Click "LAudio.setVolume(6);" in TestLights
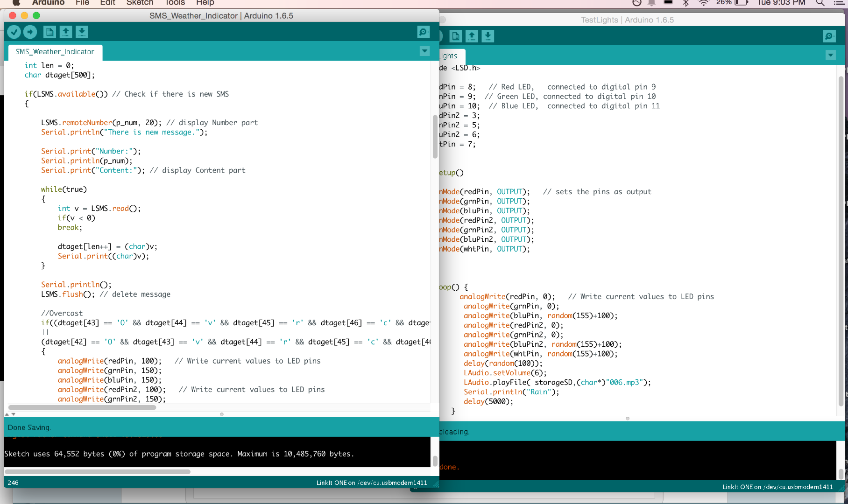This screenshot has height=504, width=848. [505, 373]
